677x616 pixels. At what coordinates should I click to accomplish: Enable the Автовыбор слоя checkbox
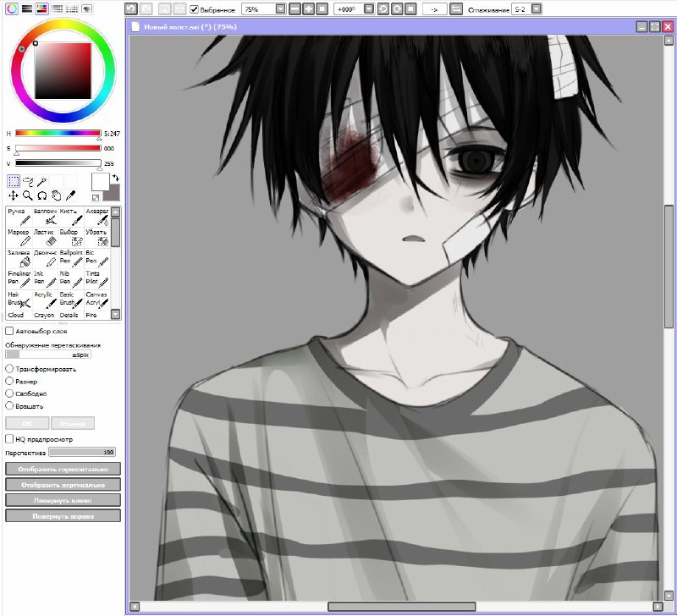click(9, 332)
